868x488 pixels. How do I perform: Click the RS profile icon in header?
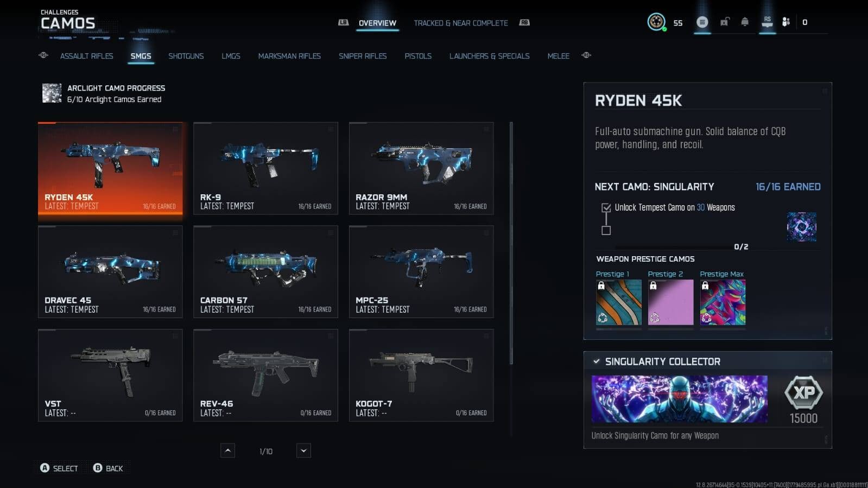tap(767, 22)
